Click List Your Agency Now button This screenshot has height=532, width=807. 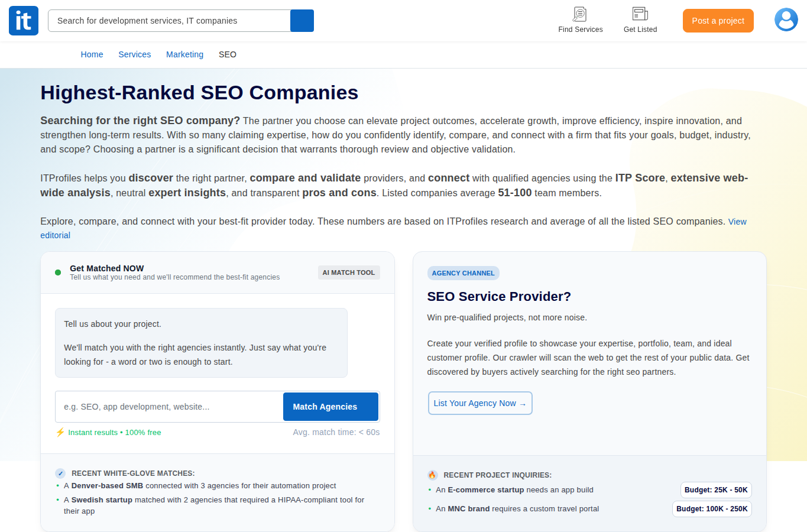[x=480, y=403]
